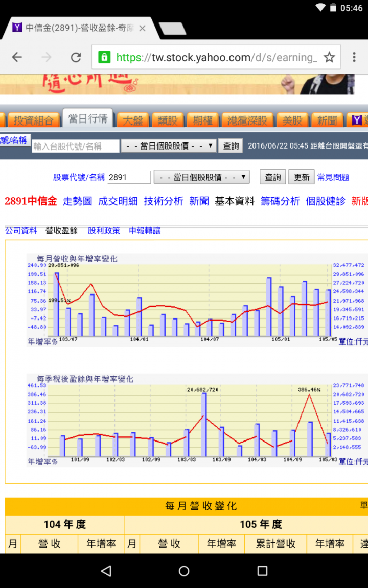Screen dimensions: 368x588
Task: Tap the top advertisement banner
Action: 177,84
